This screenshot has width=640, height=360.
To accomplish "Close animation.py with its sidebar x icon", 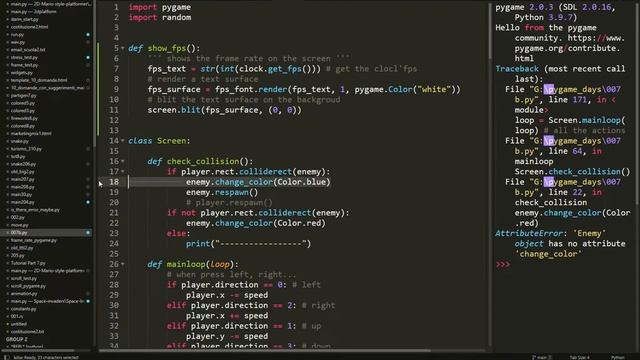I will coord(7,293).
